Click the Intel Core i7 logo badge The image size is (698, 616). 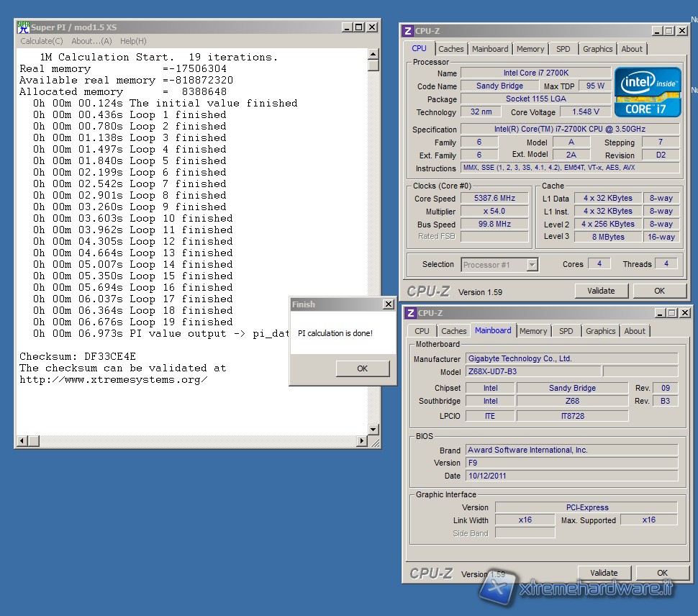[647, 91]
